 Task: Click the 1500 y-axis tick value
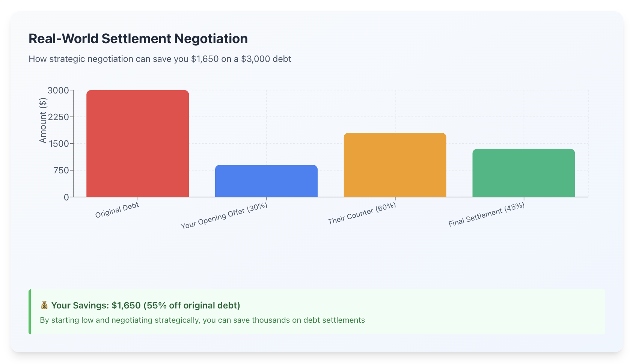[x=58, y=144]
